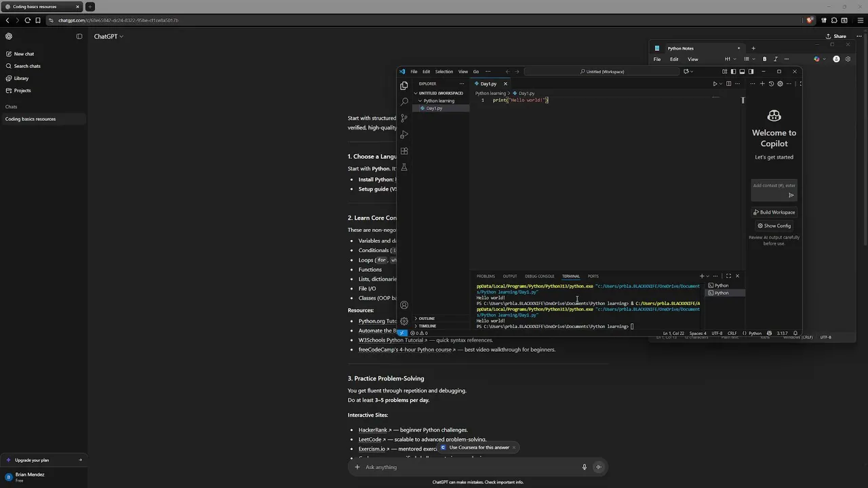Collapse the Python learning folder

pos(439,101)
